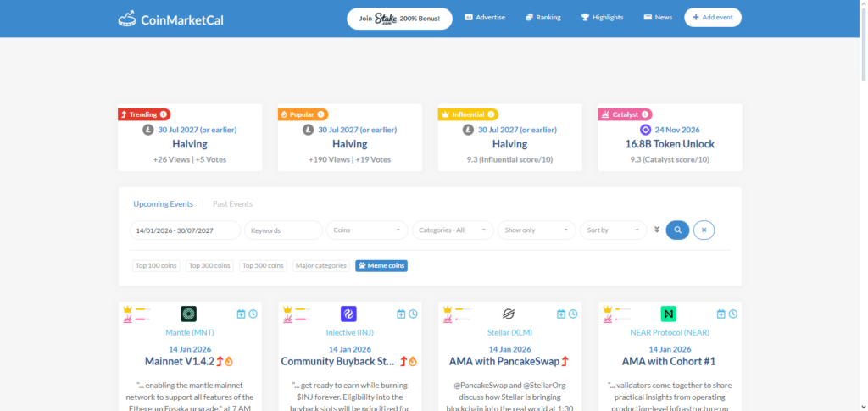This screenshot has height=411, width=868.
Task: Click the page vertical scrollbar
Action: click(x=863, y=46)
